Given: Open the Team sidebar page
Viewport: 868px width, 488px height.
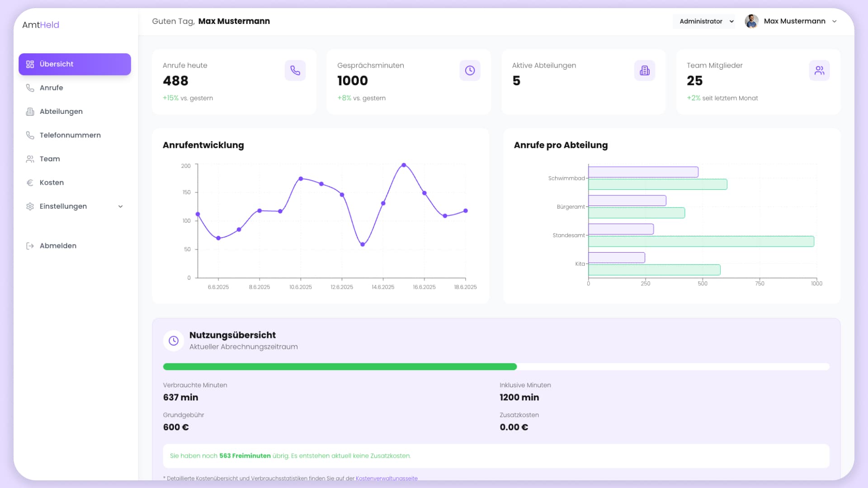Looking at the screenshot, I should click(x=50, y=159).
